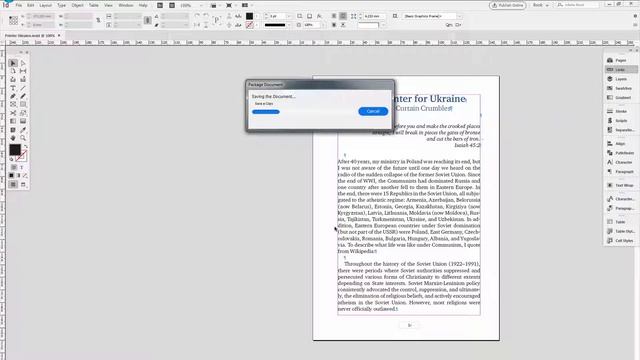640x360 pixels.
Task: Toggle Normal view mode in toolbox
Action: [13, 184]
